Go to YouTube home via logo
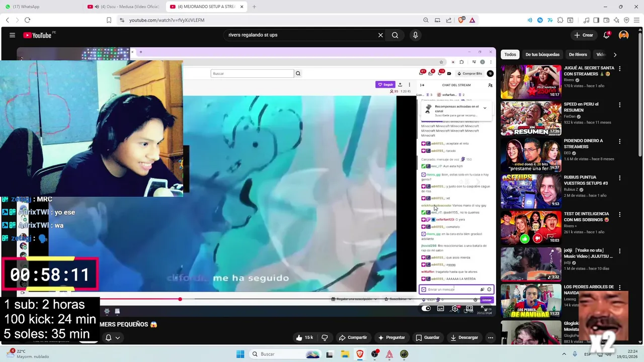This screenshot has height=362, width=644. tap(38, 35)
